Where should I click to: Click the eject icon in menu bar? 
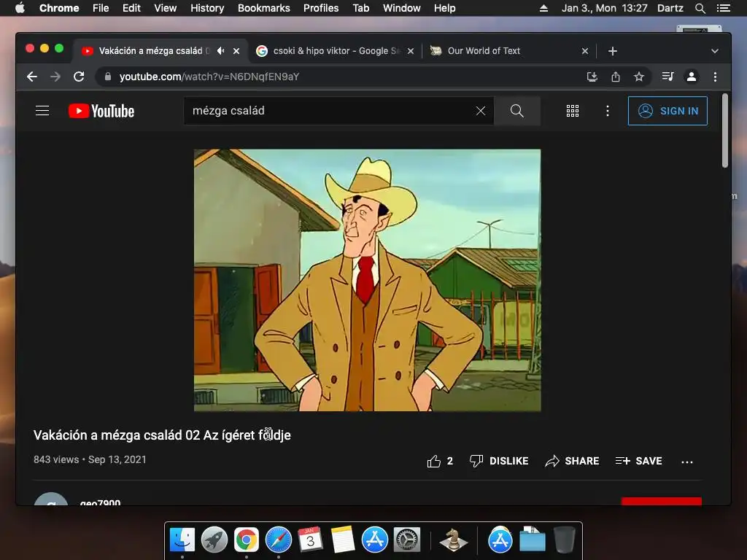(x=543, y=8)
